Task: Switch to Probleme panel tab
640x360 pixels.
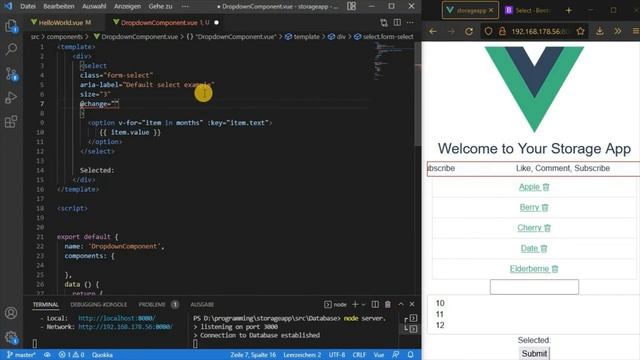Action: pyautogui.click(x=152, y=304)
